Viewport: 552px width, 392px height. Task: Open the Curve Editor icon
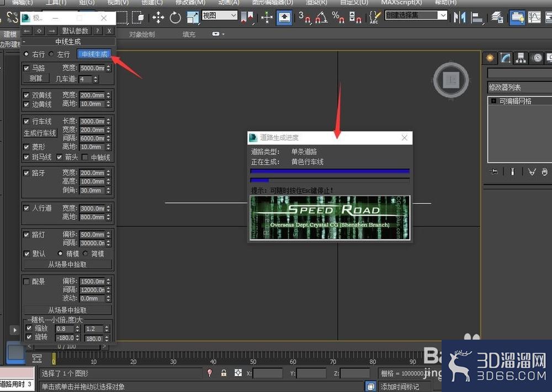click(534, 17)
